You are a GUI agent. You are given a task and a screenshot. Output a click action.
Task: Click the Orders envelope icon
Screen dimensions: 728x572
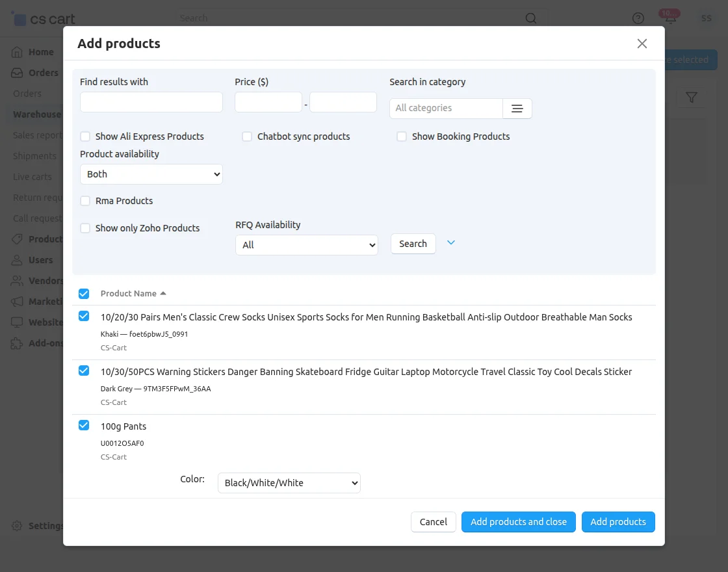(x=18, y=73)
